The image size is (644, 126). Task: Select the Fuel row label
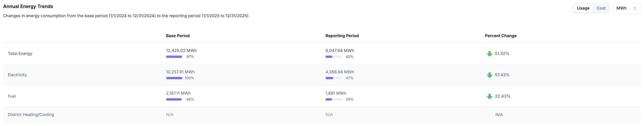tap(12, 96)
